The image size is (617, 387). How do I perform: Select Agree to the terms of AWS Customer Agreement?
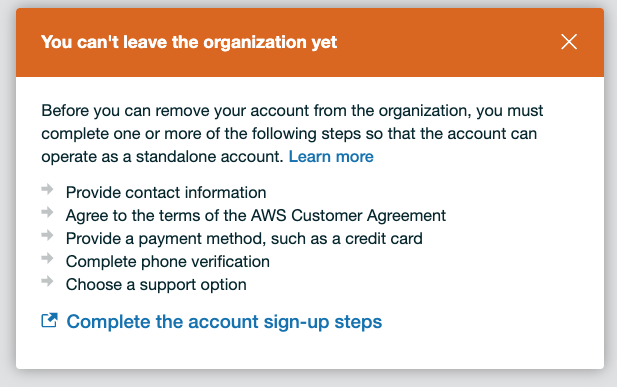pyautogui.click(x=256, y=216)
